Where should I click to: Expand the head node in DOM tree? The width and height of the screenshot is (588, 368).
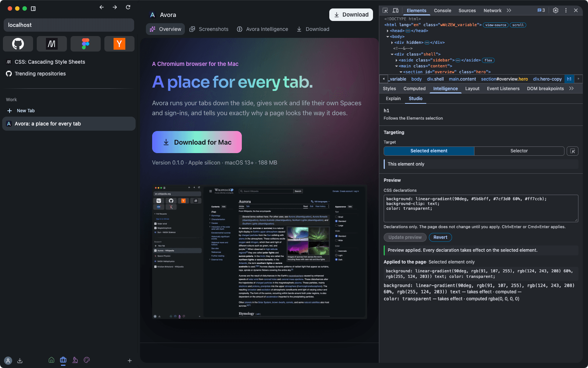click(388, 31)
